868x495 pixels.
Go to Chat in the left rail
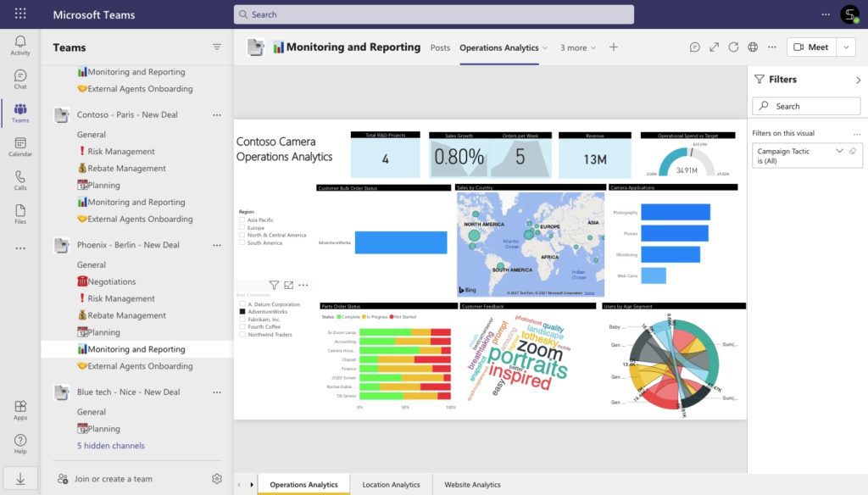tap(20, 79)
